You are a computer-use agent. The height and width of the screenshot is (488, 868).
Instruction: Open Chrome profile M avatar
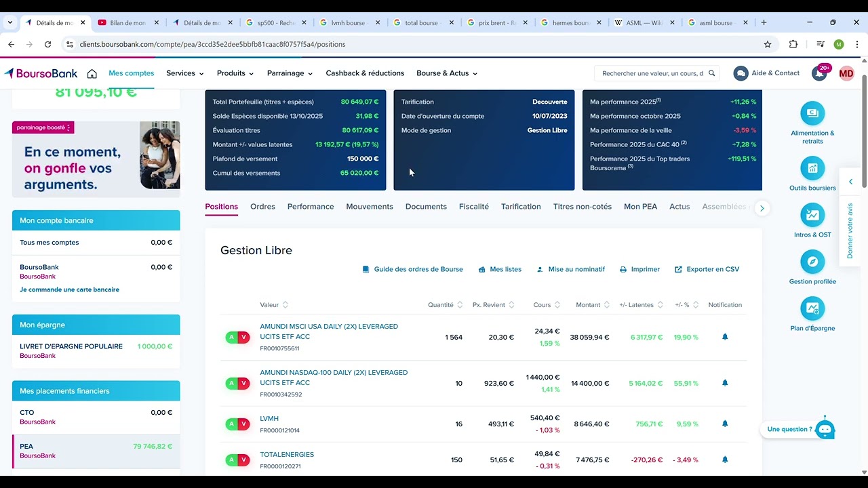(839, 44)
